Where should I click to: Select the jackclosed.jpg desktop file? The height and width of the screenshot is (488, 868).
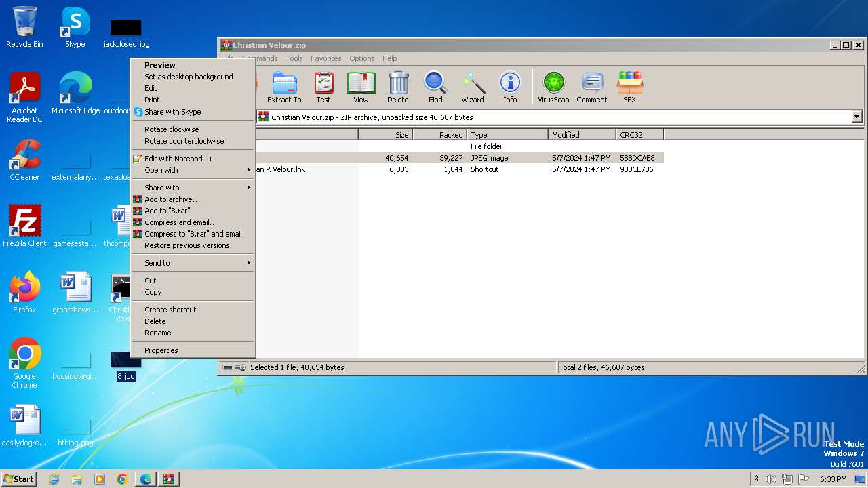tap(126, 33)
